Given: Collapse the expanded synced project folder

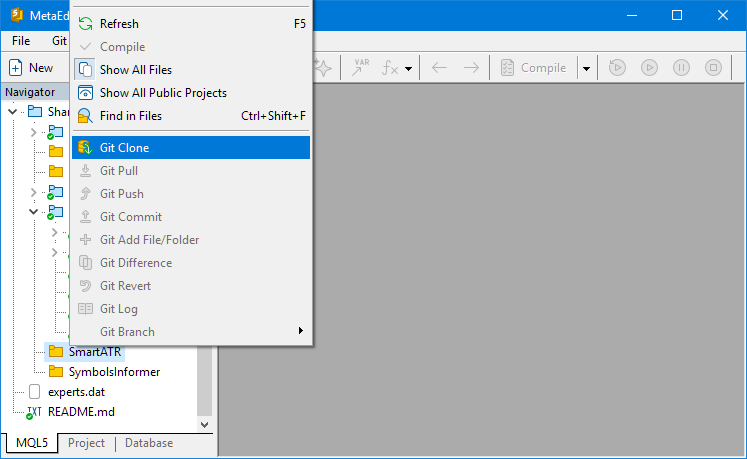Looking at the screenshot, I should tap(33, 212).
